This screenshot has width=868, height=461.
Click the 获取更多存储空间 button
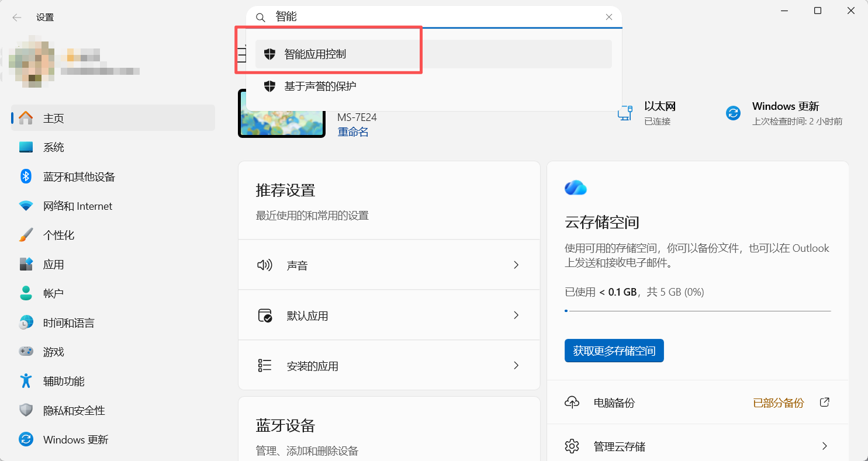click(614, 351)
